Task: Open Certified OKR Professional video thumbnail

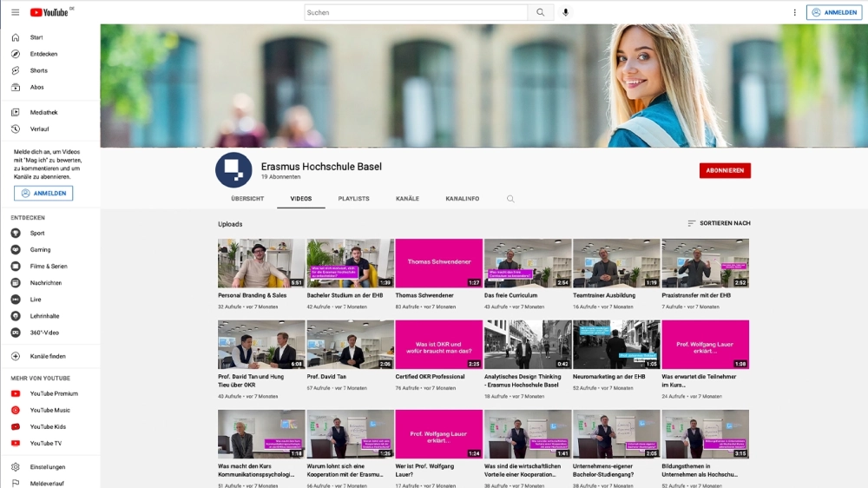Action: tap(438, 345)
